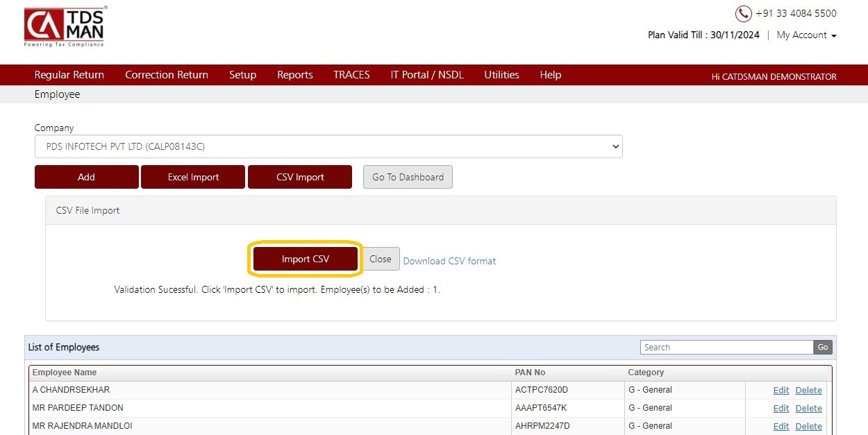Click the TDSMAN logo

(x=65, y=27)
